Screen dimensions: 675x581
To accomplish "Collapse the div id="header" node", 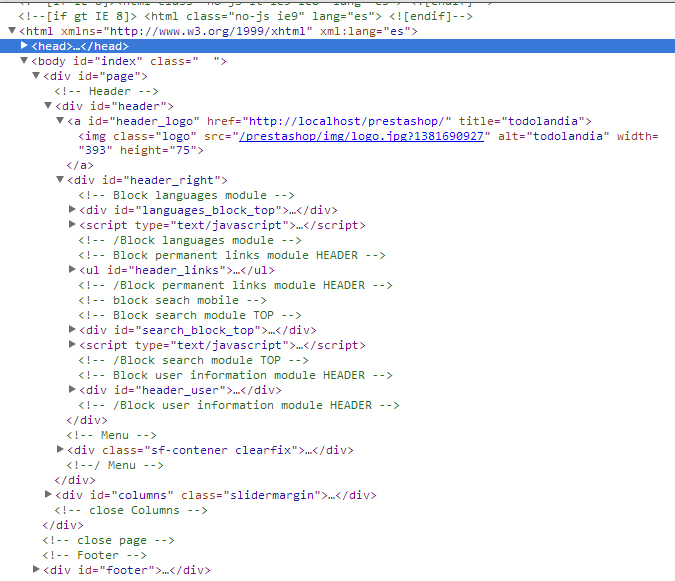I will [x=48, y=105].
